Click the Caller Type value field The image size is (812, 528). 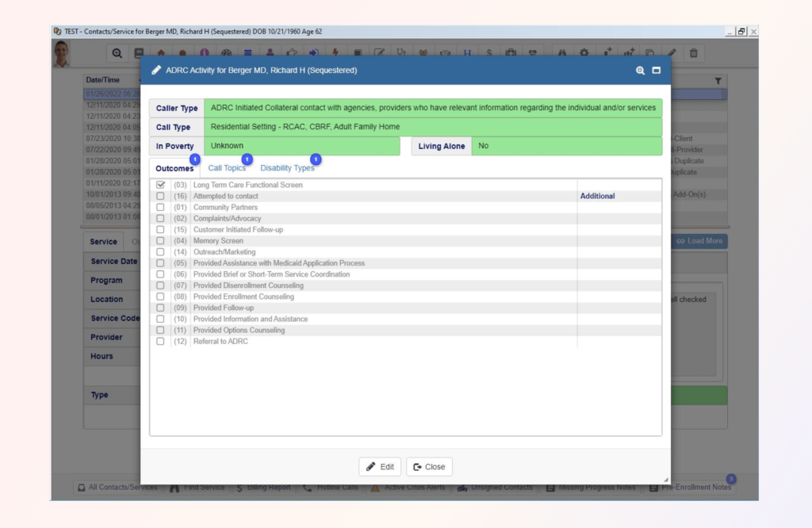click(432, 108)
